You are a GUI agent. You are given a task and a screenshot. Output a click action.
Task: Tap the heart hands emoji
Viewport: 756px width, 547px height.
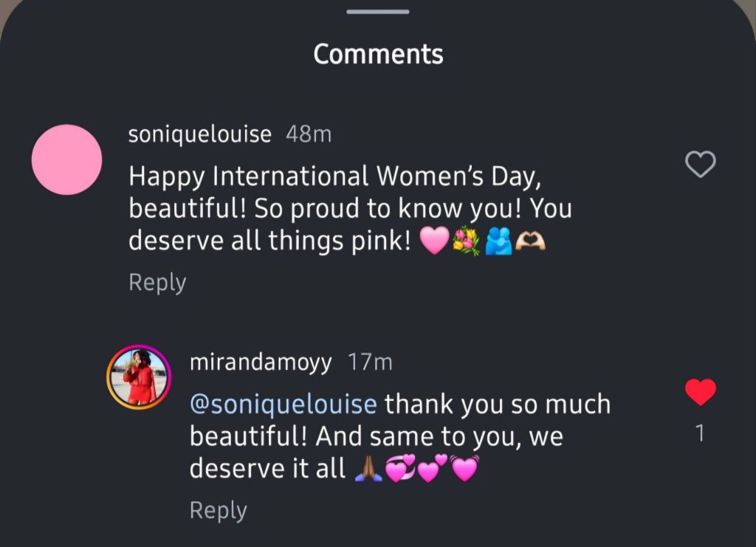[x=530, y=241]
